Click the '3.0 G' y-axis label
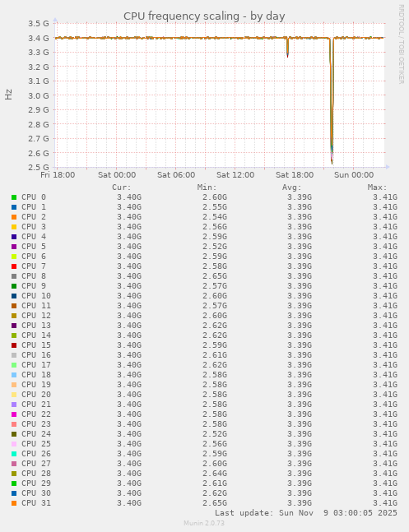Viewport: 409px width, 532px height. pos(39,95)
